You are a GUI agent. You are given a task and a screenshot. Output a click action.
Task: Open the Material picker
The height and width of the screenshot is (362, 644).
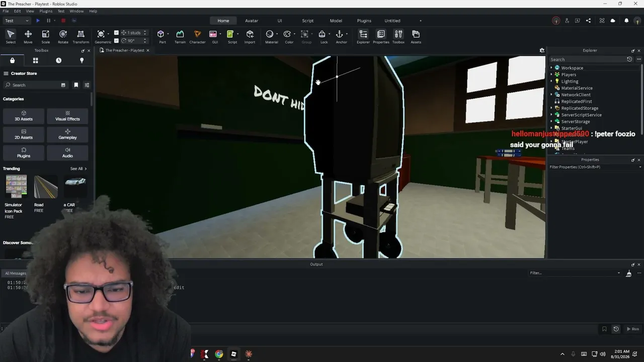coord(271,37)
